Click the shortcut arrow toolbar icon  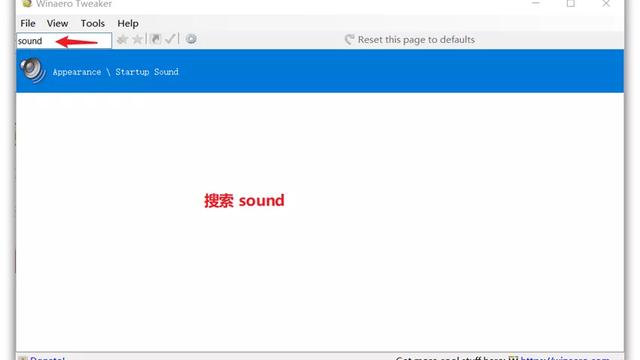coord(156,39)
